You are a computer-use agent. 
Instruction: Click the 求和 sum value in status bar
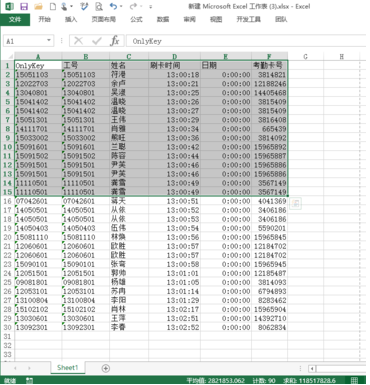pyautogui.click(x=309, y=380)
